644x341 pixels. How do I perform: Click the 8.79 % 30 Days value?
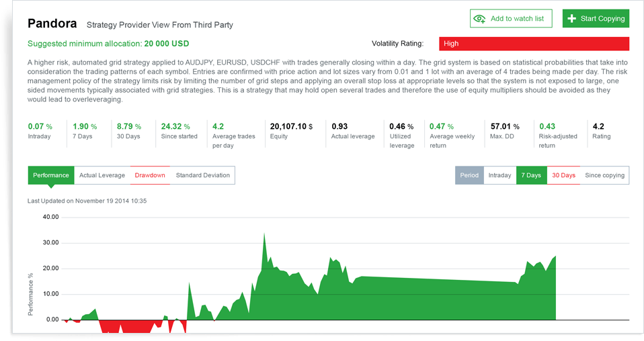tap(129, 126)
